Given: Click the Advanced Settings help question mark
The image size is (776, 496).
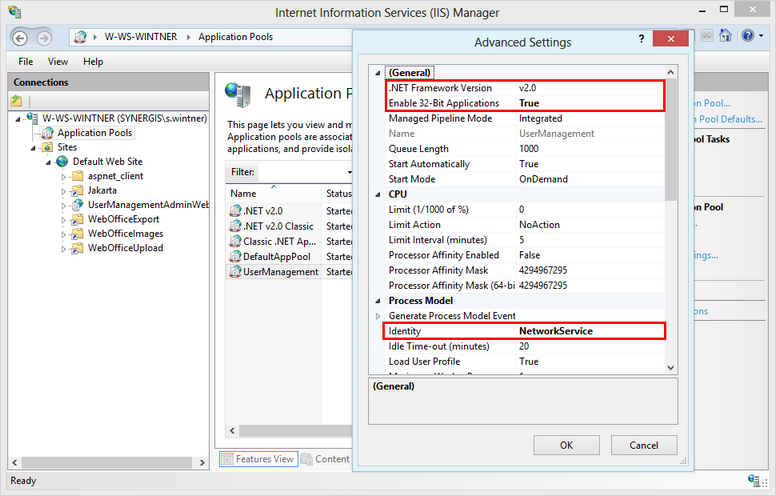Looking at the screenshot, I should point(641,39).
